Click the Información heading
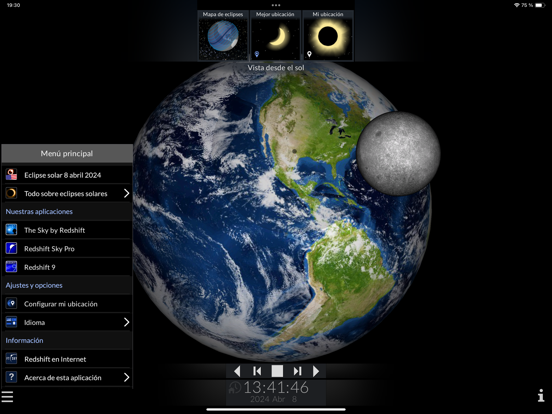The height and width of the screenshot is (414, 552). pyautogui.click(x=24, y=340)
